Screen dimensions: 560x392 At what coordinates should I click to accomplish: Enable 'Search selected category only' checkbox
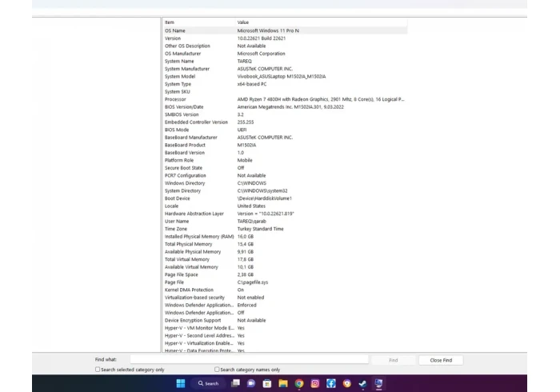(98, 370)
